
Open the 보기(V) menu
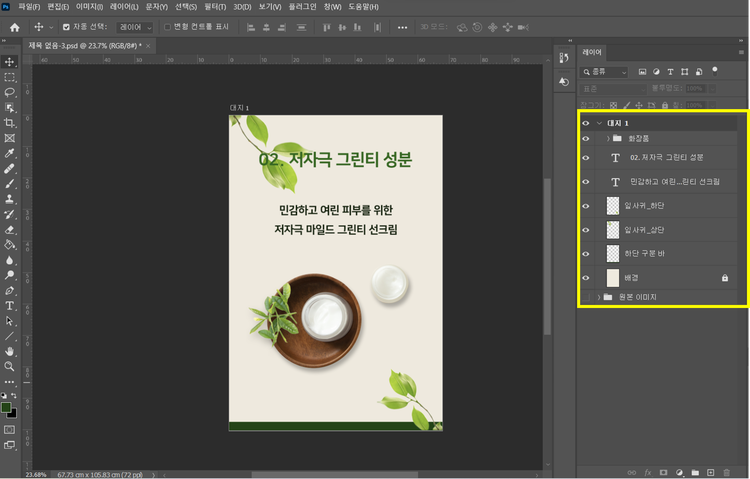270,7
